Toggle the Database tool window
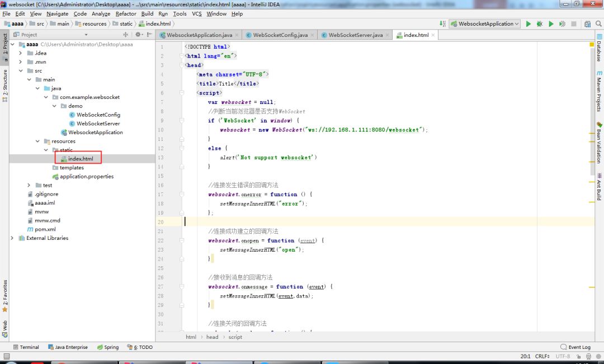This screenshot has height=364, width=604. [599, 49]
